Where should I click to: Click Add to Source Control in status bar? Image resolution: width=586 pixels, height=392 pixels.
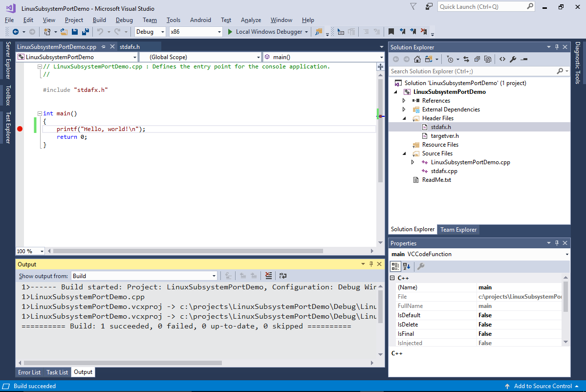[x=542, y=386]
